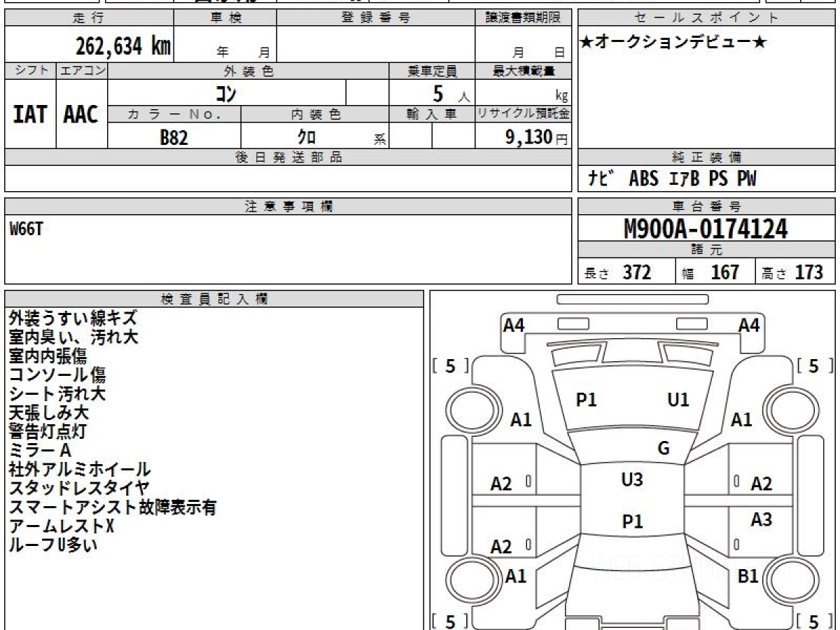This screenshot has width=840, height=630.
Task: Select the ★オークションデビュー★ sales point text
Action: point(674,43)
